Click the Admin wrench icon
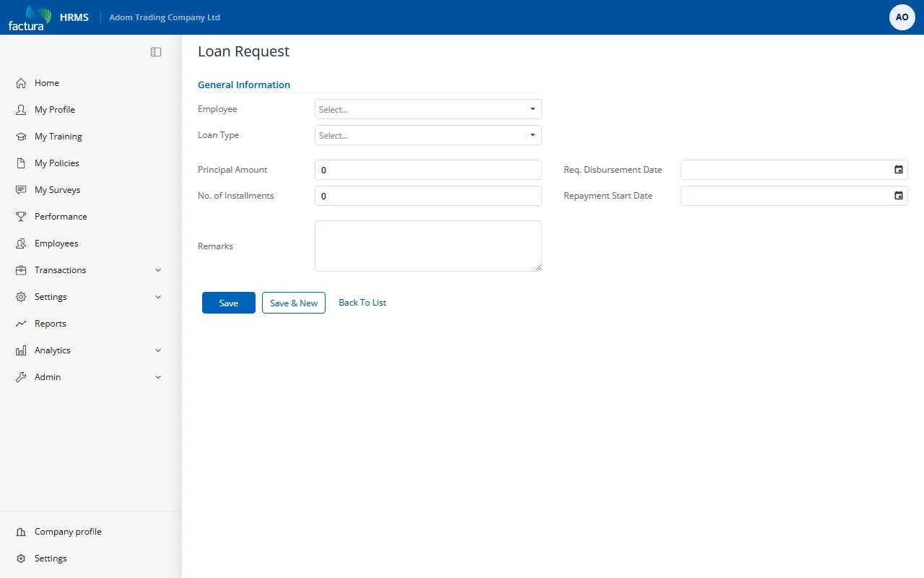The image size is (924, 578). coord(21,377)
